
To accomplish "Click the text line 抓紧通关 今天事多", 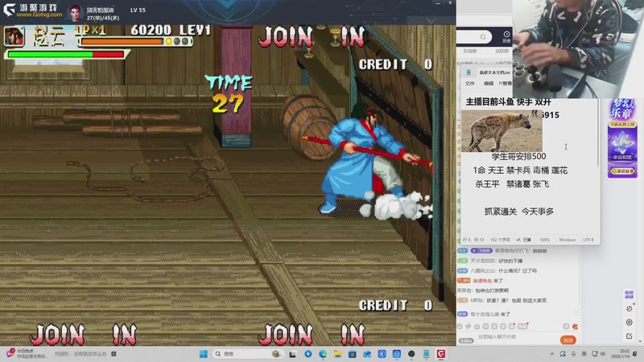I will pos(519,212).
